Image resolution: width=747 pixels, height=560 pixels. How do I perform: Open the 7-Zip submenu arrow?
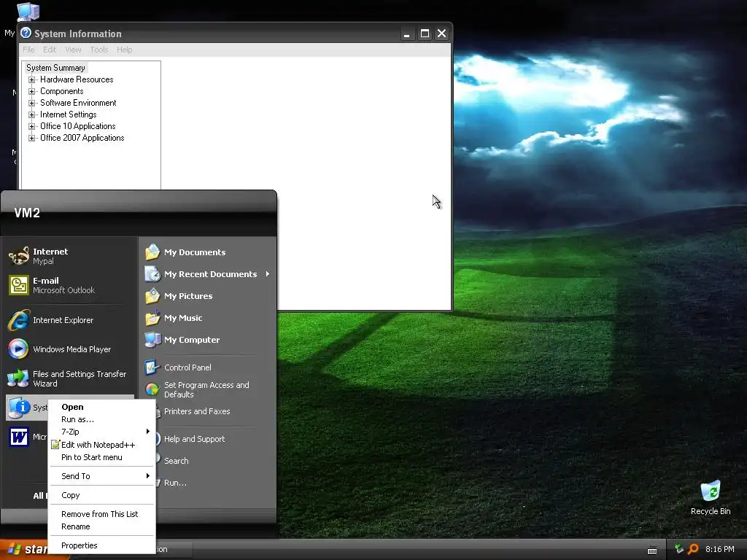147,432
